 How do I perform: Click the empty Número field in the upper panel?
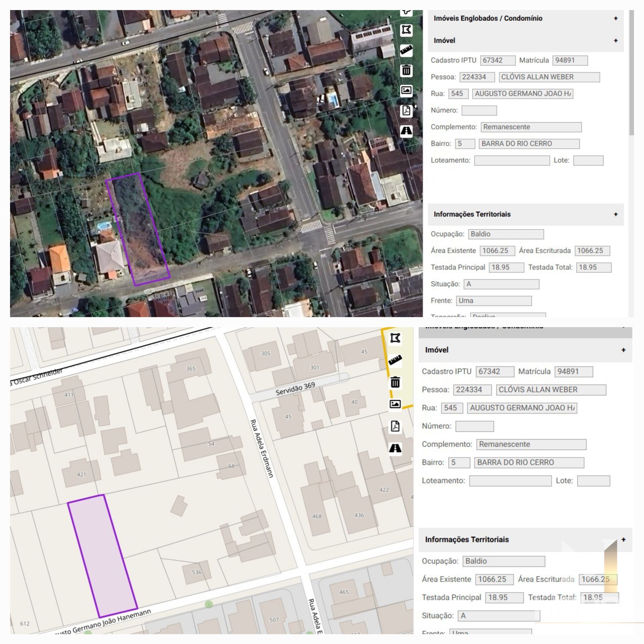pyautogui.click(x=479, y=110)
